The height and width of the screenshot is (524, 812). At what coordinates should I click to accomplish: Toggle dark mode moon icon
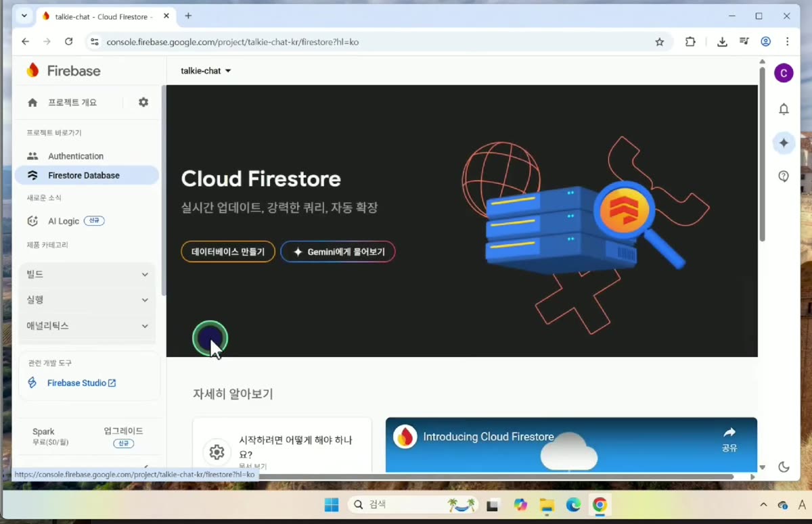pyautogui.click(x=784, y=467)
